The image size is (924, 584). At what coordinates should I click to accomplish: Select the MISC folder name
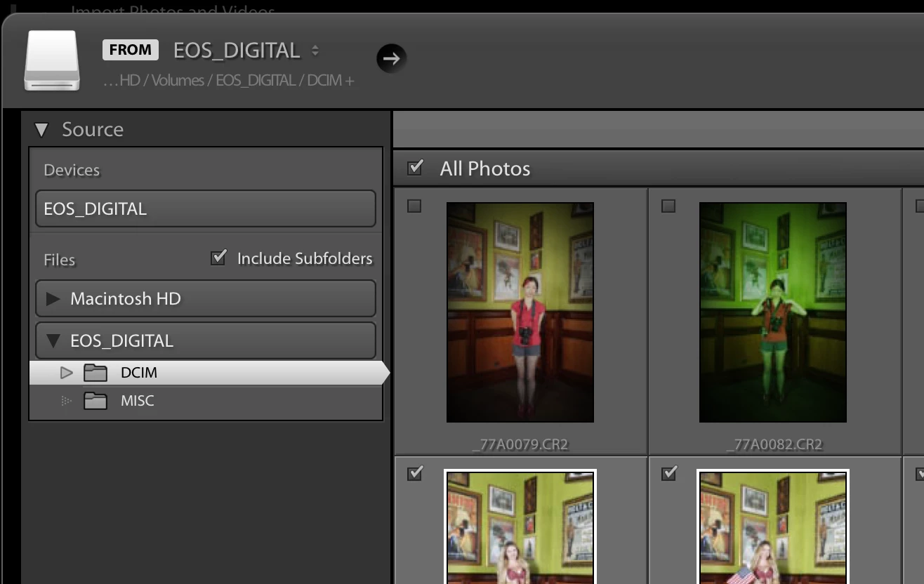(138, 401)
